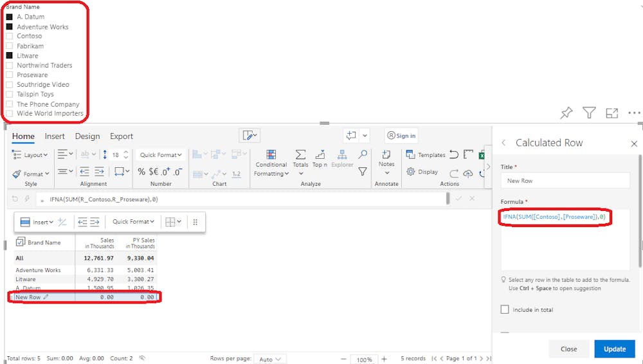Click the add comment speech bubble icon
This screenshot has width=643, height=364.
351,136
